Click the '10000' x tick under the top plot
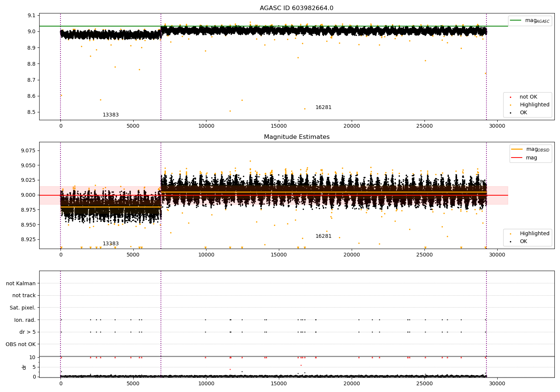This screenshot has height=392, width=560. tap(206, 126)
